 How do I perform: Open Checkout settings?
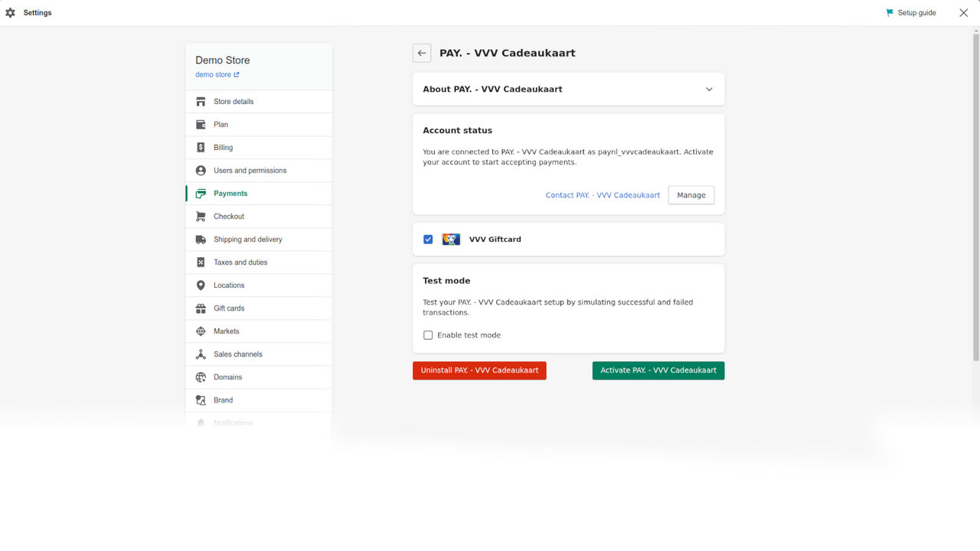click(259, 217)
